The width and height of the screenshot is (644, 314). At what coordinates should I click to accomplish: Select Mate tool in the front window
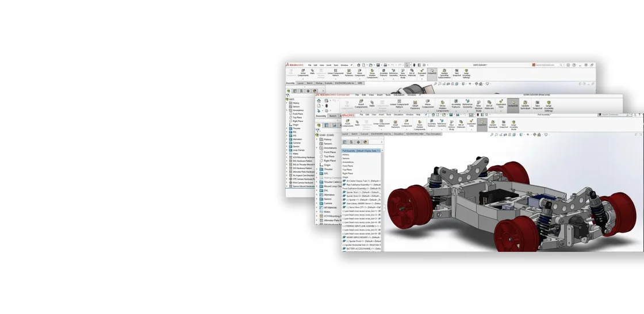pyautogui.click(x=357, y=123)
